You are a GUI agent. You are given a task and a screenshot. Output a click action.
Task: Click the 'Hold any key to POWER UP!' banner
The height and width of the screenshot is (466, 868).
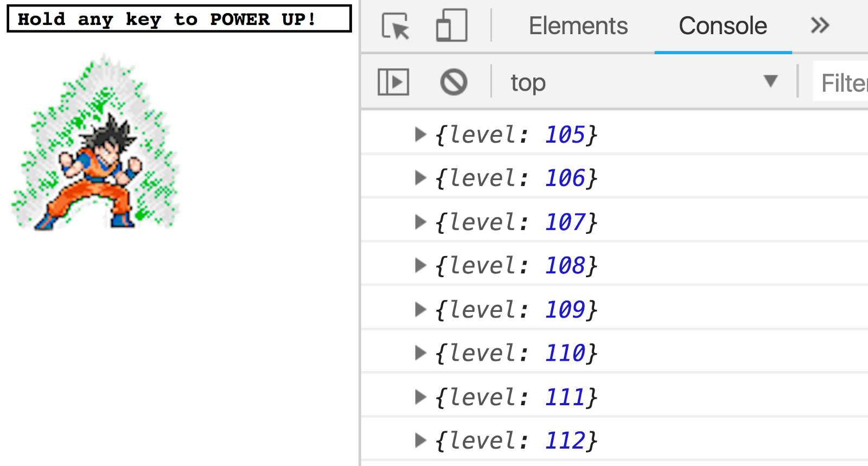tap(179, 18)
